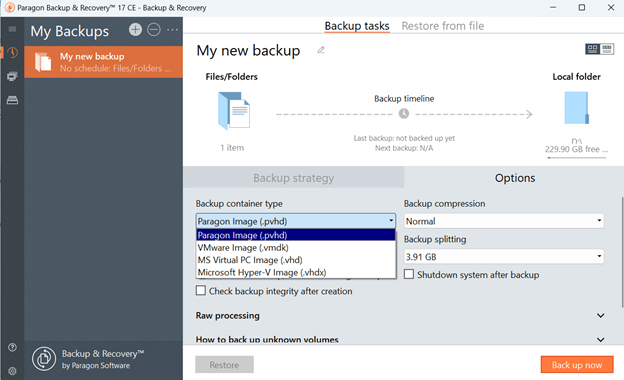624x380 pixels.
Task: Click the Files/Folders source icon
Action: [234, 110]
